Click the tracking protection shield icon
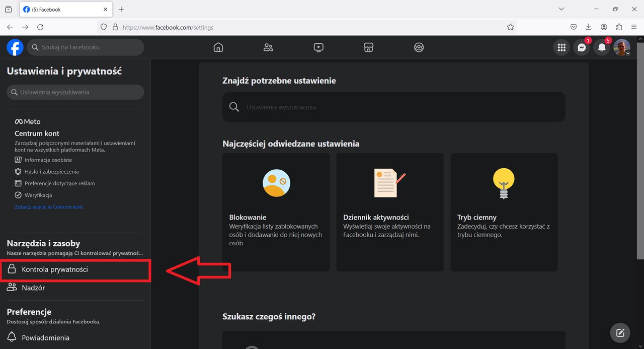This screenshot has width=644, height=349. [104, 27]
